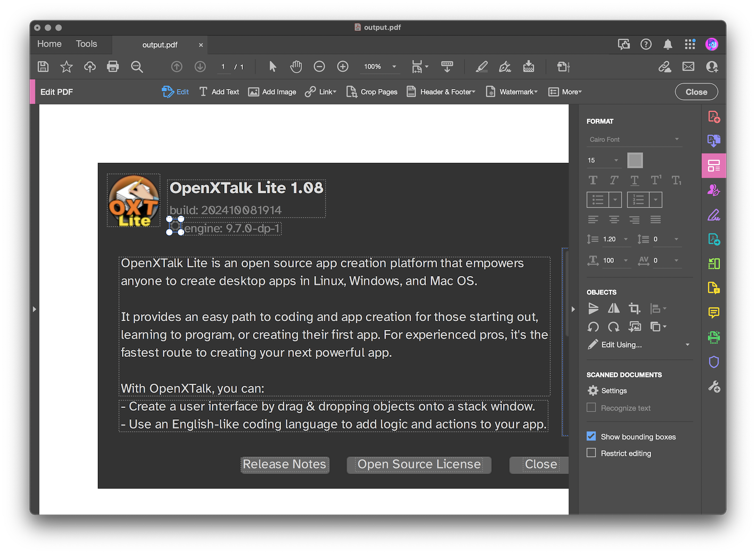The width and height of the screenshot is (756, 554).
Task: Open the find text magnifier
Action: [x=137, y=67]
